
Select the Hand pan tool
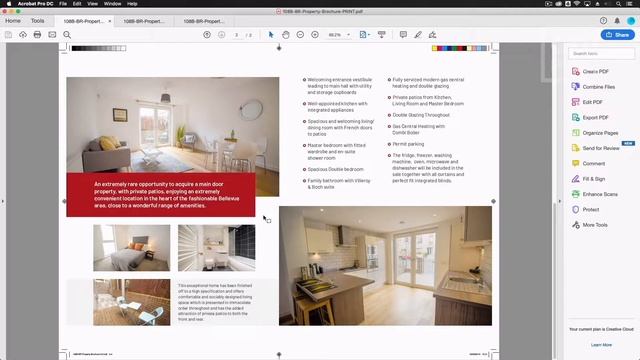(286, 35)
